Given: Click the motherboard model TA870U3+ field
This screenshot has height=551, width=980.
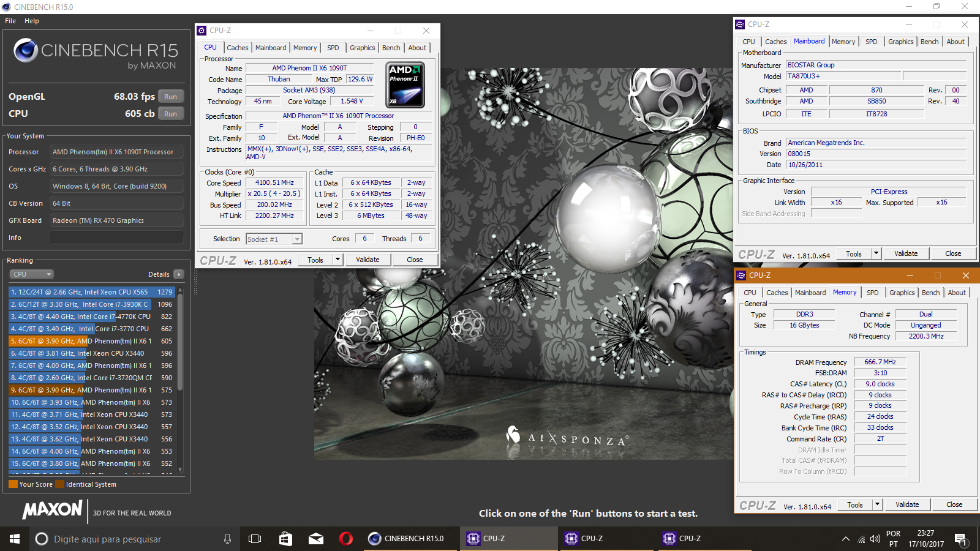Looking at the screenshot, I should (843, 76).
